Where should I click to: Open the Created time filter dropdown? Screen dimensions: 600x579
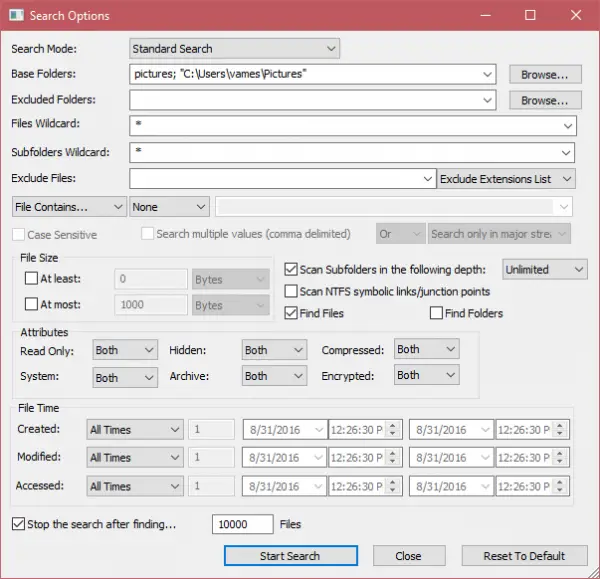tap(134, 429)
